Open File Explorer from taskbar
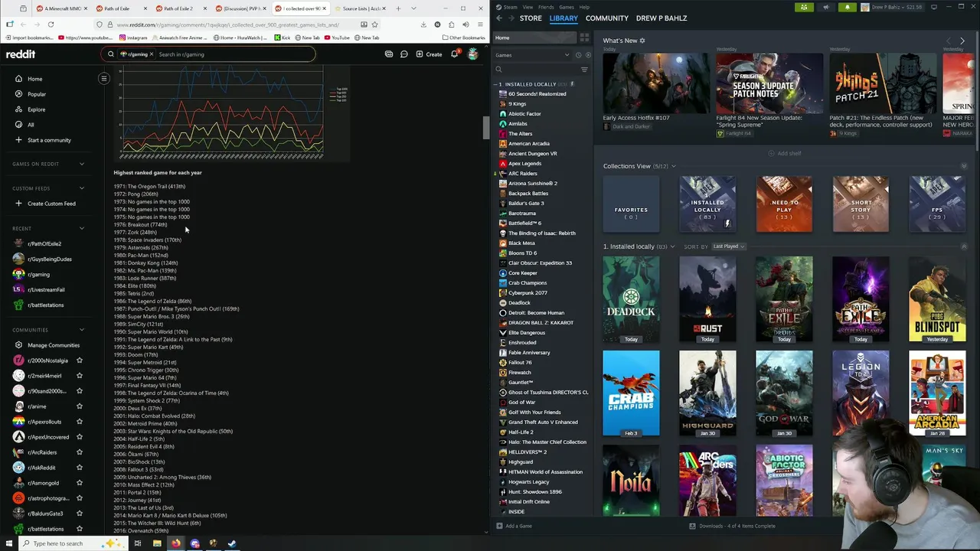Screen dimensions: 980x551 pos(157,543)
